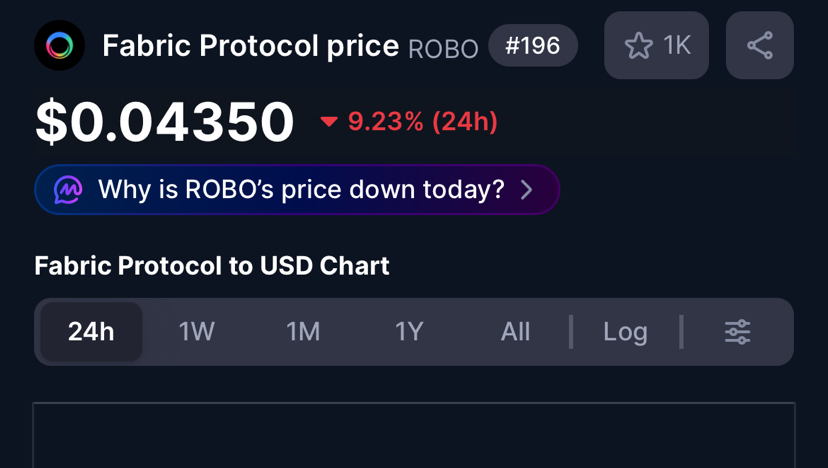Click the #196 rank badge
Screen dimensions: 828x468
click(533, 46)
